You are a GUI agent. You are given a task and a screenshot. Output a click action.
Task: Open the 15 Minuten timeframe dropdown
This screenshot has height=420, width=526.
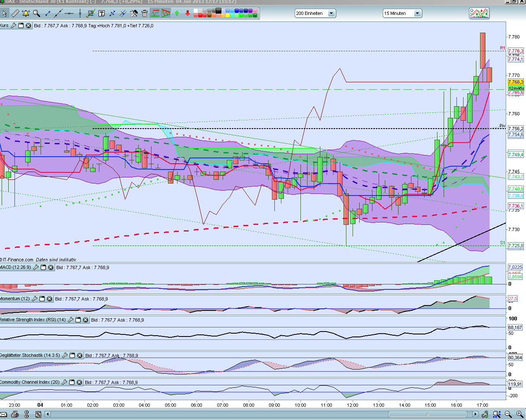[402, 13]
